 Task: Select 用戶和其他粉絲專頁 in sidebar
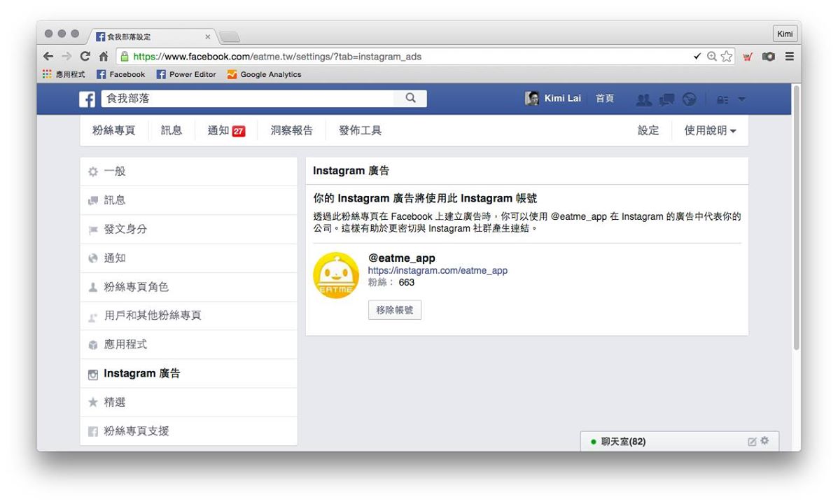(x=188, y=316)
